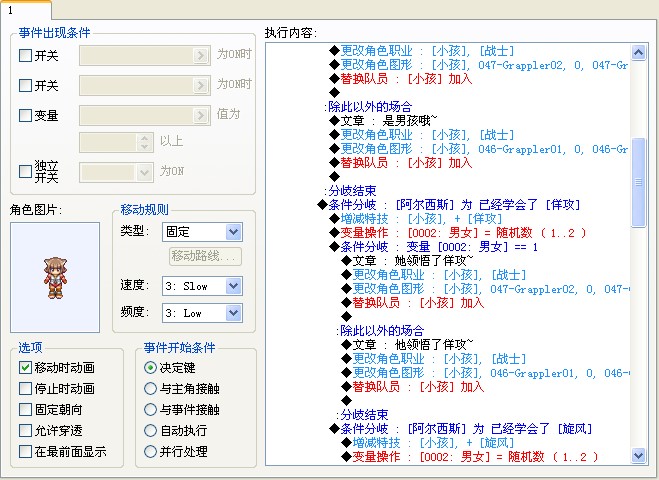659x480 pixels.
Task: Tick the 变量 condition checkbox
Action: point(25,115)
